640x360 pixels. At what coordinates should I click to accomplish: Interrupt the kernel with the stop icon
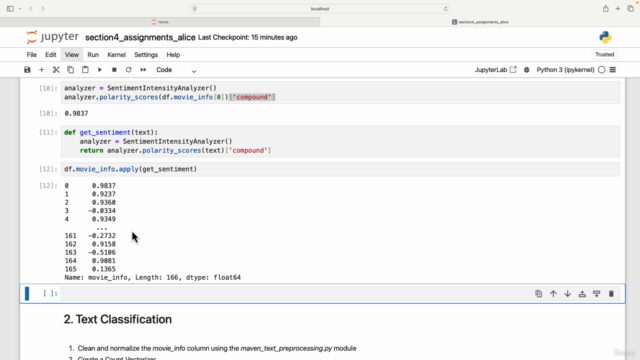click(x=114, y=70)
